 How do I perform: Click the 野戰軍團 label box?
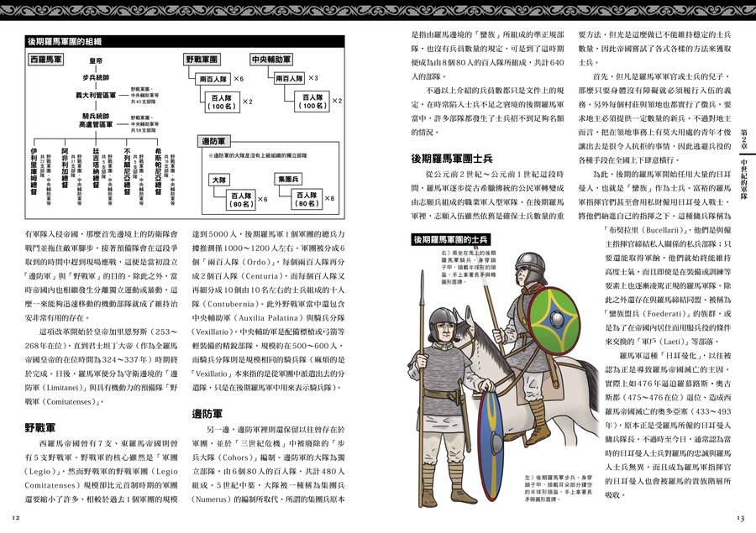[202, 60]
